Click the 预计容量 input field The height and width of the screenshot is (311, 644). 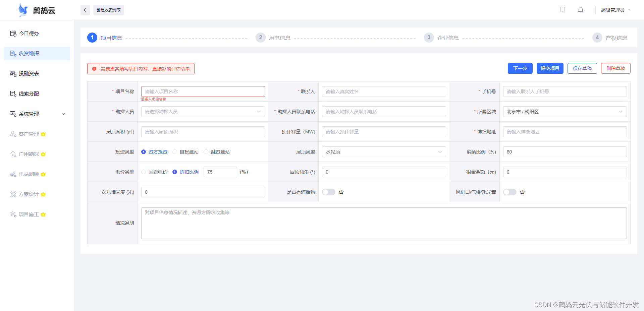pos(384,132)
